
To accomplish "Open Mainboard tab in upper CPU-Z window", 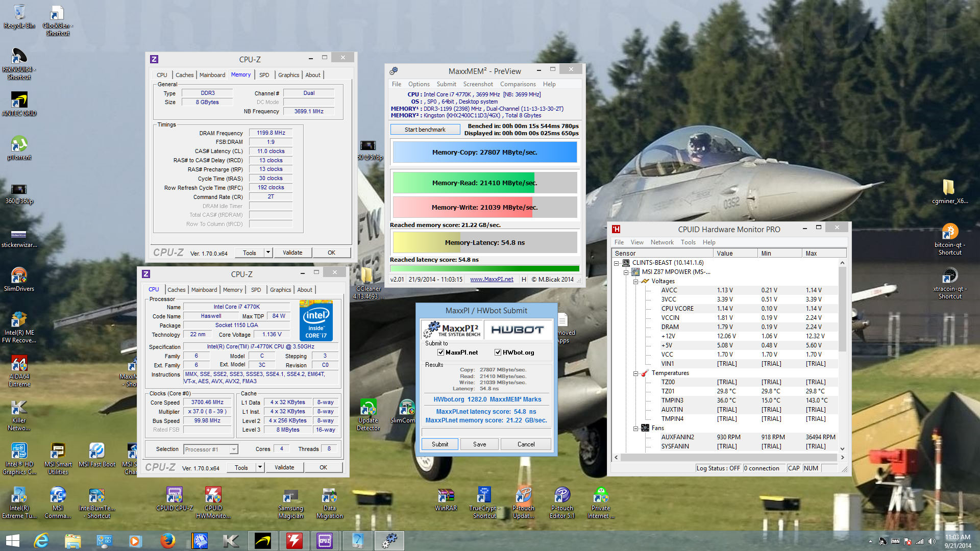I will coord(212,75).
